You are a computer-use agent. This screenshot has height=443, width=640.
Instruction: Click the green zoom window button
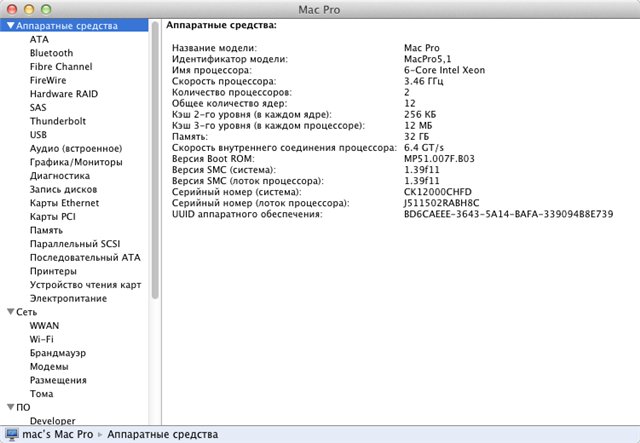coord(46,9)
